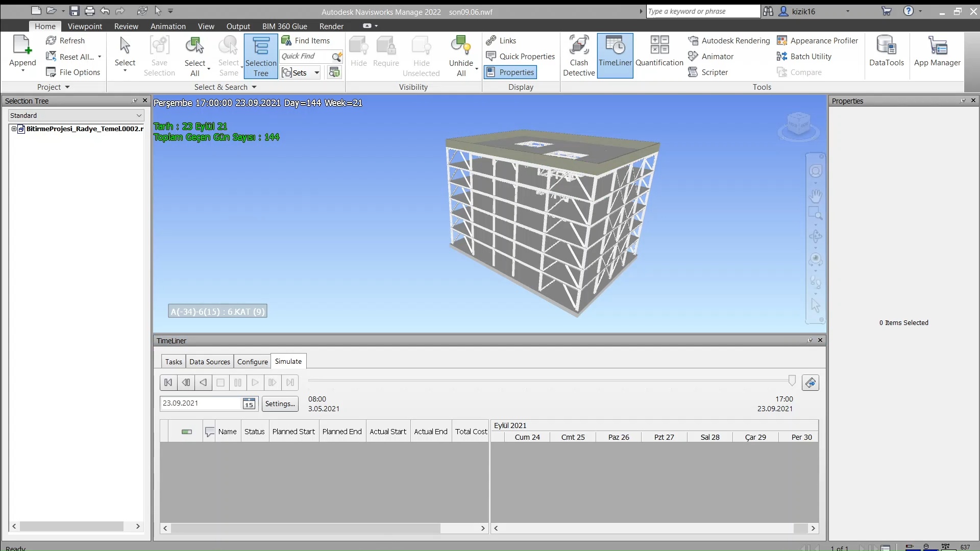The image size is (980, 551).
Task: Launch Batch Utility
Action: click(x=804, y=57)
